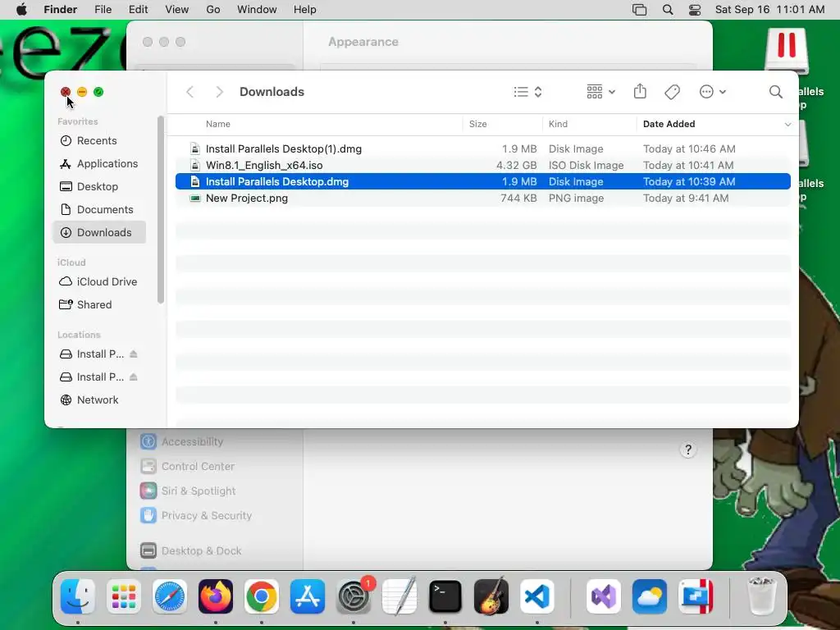
Task: Launch GarageBand from the Dock
Action: [491, 596]
